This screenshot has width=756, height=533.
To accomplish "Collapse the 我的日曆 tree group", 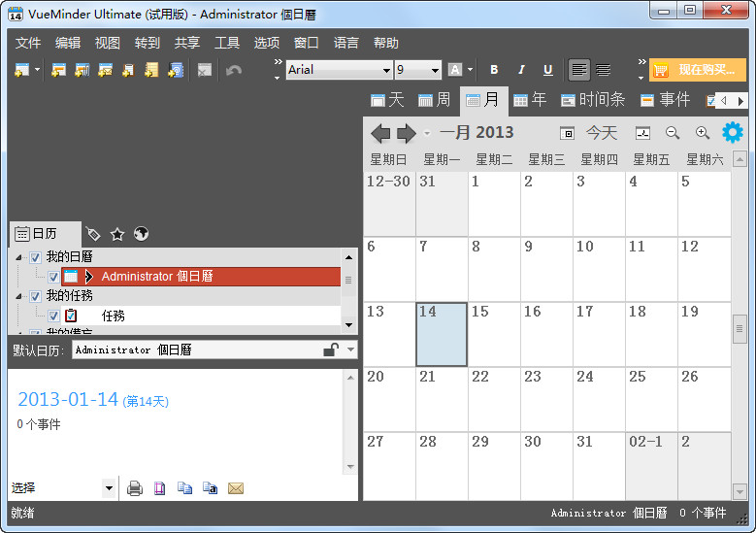I will pyautogui.click(x=18, y=257).
